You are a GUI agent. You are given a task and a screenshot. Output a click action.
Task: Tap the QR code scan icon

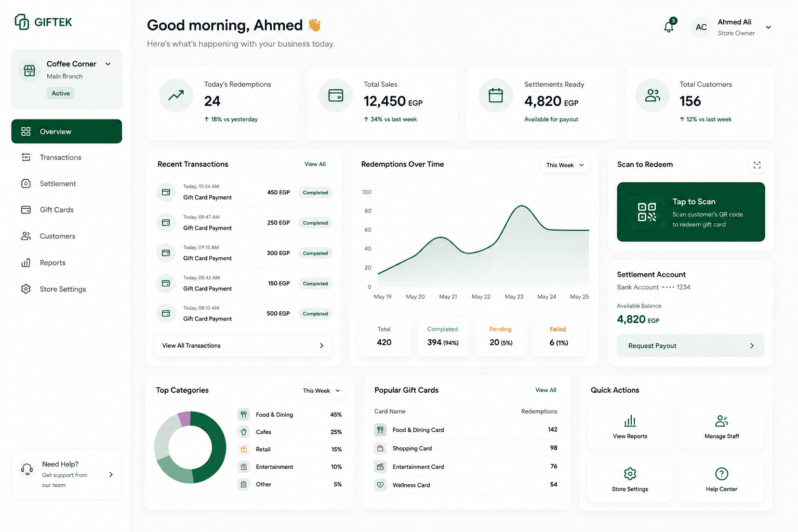pos(647,212)
